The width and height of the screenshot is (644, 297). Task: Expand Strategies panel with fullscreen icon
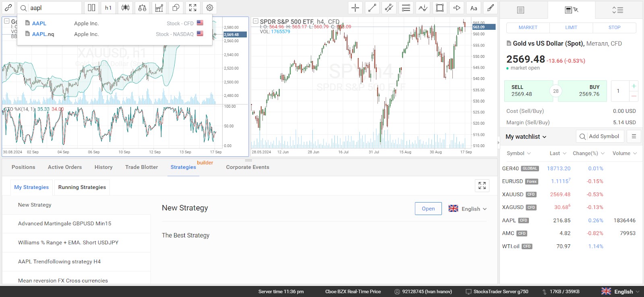coord(482,185)
